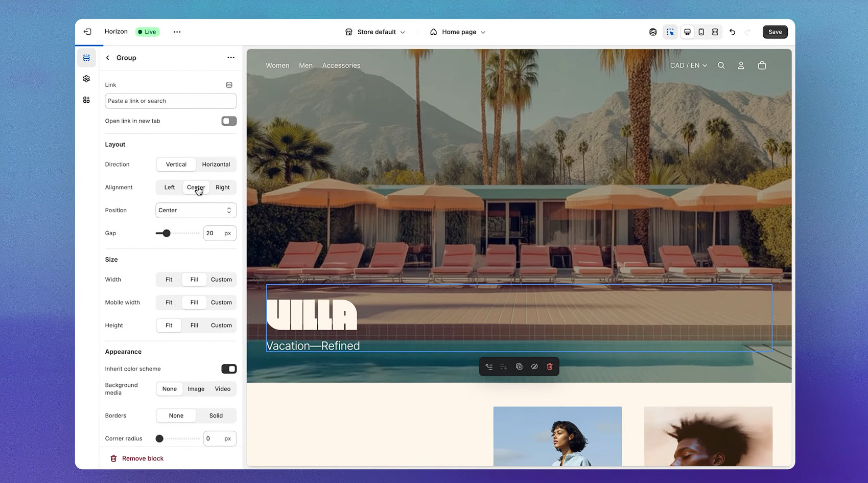This screenshot has height=483, width=868.
Task: Open Accessories in store navigation
Action: coord(341,65)
